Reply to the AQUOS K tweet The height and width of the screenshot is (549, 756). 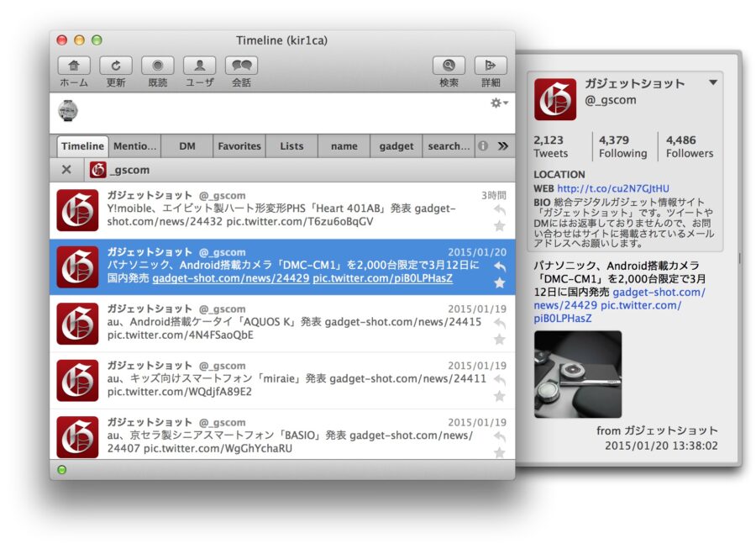[500, 323]
